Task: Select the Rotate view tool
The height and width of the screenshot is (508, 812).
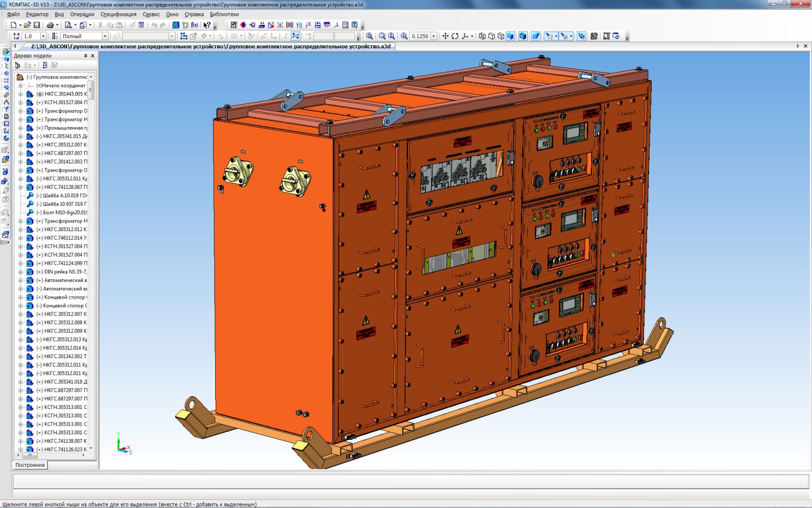Action: click(x=455, y=36)
